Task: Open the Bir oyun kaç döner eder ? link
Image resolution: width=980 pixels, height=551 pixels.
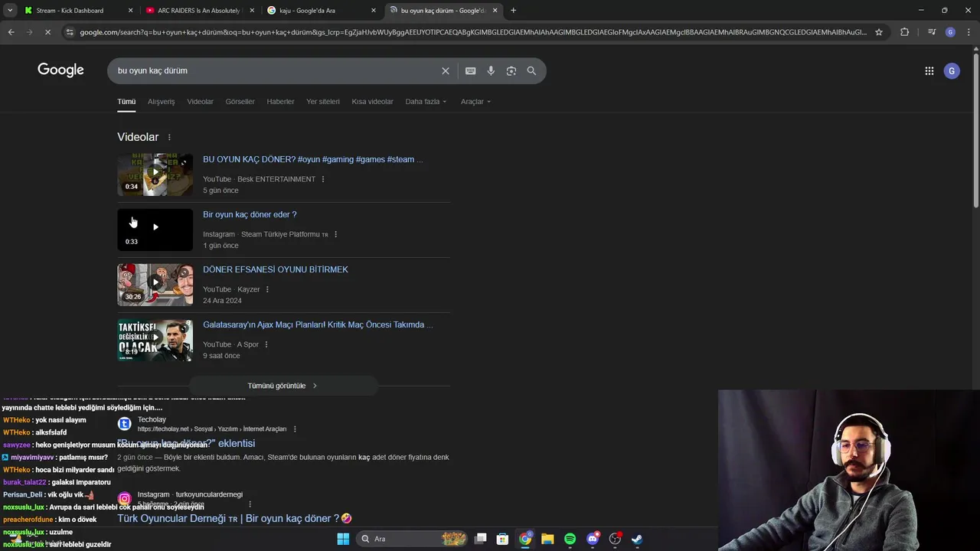Action: (250, 214)
